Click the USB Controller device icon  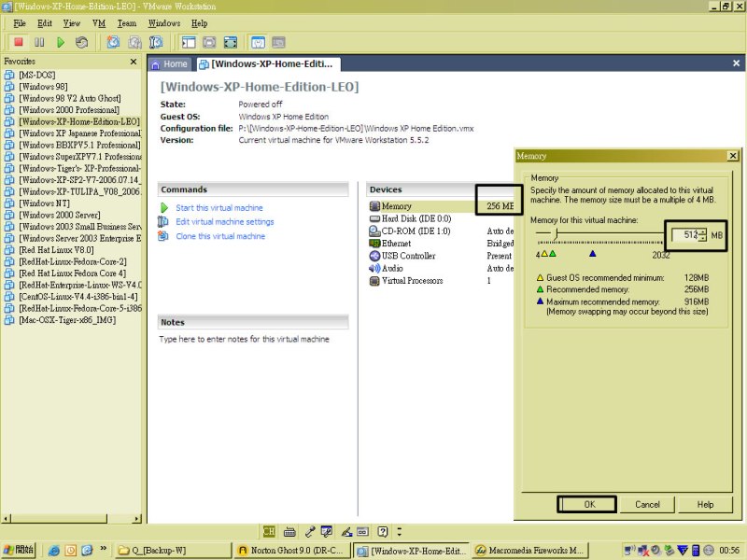[374, 256]
